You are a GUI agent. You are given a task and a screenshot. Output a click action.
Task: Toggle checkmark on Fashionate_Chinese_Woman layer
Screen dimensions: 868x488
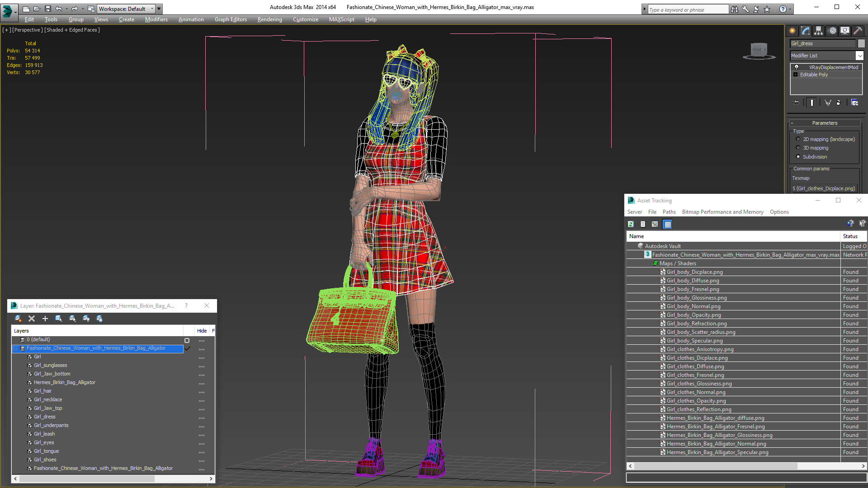point(187,348)
